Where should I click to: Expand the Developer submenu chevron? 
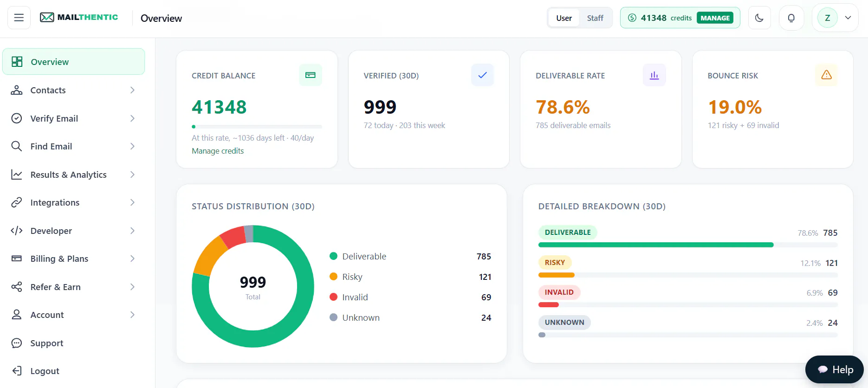(132, 231)
